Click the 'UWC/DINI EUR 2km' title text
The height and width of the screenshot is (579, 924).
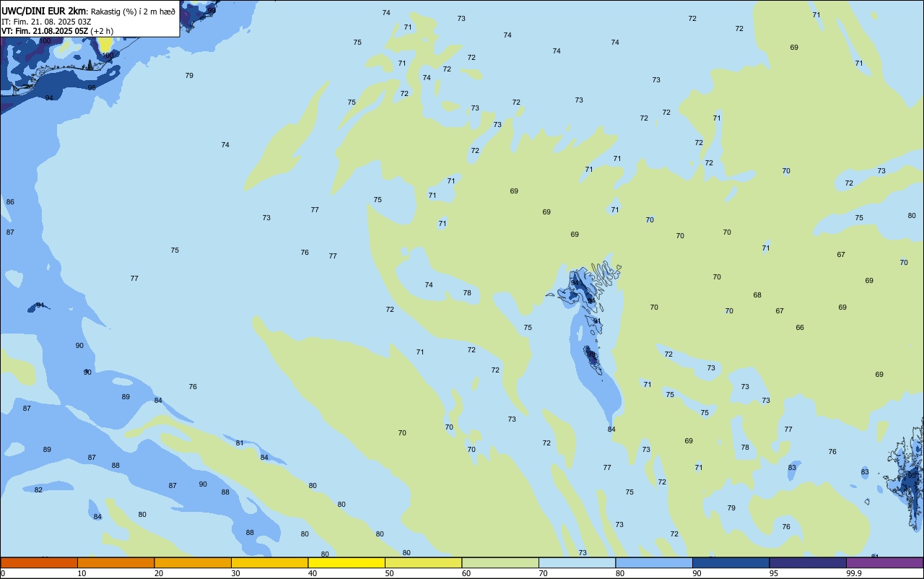(x=44, y=11)
